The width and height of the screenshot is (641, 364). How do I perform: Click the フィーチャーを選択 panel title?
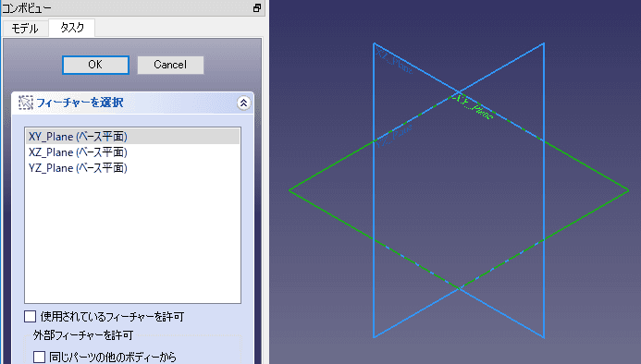tap(80, 103)
